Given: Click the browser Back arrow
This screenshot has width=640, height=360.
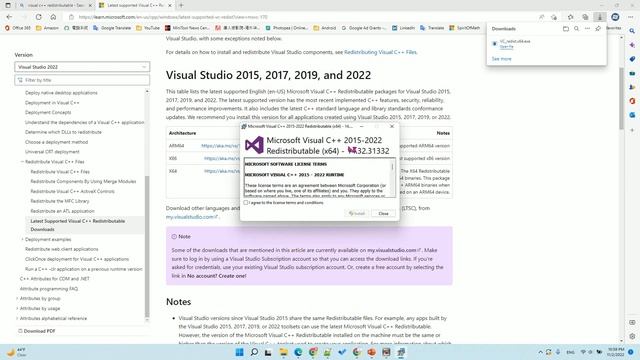Looking at the screenshot, I should 9,17.
